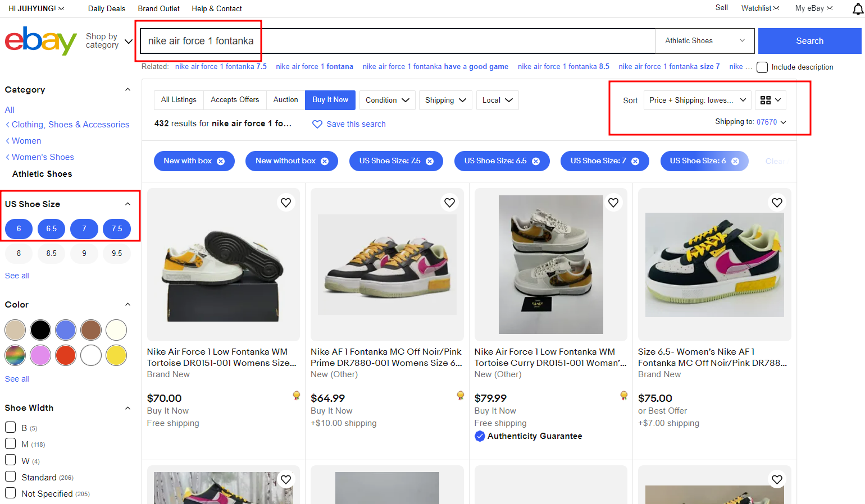Watch the second-row first listing heart
865x504 pixels.
[286, 480]
